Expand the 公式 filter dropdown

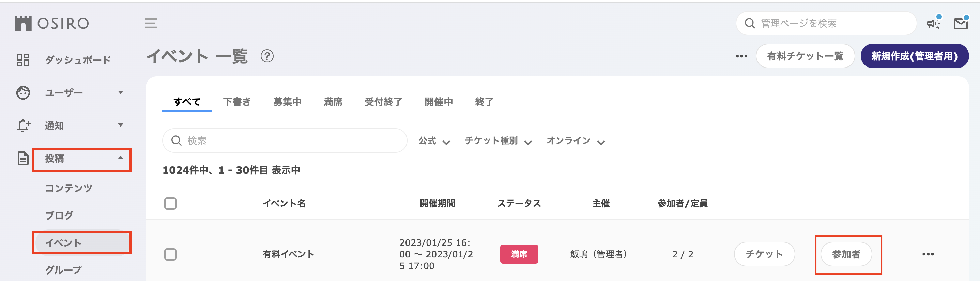[434, 141]
